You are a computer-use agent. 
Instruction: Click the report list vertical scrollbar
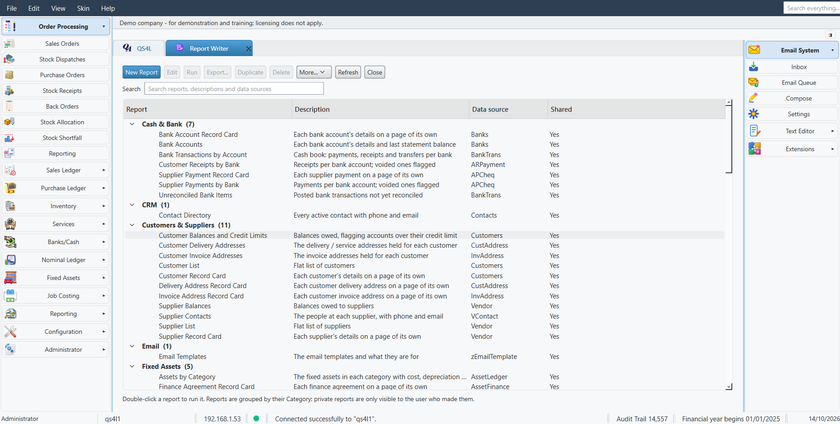point(729,137)
